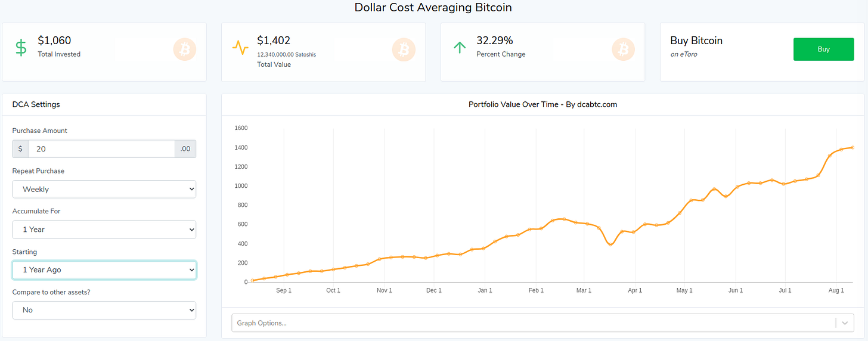Click the .00 suffix on amount field
Screen dimensions: 868x341
pos(185,149)
